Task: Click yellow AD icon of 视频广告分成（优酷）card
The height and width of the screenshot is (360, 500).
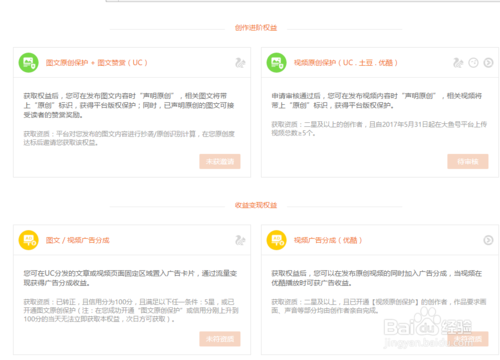Action: click(x=276, y=240)
